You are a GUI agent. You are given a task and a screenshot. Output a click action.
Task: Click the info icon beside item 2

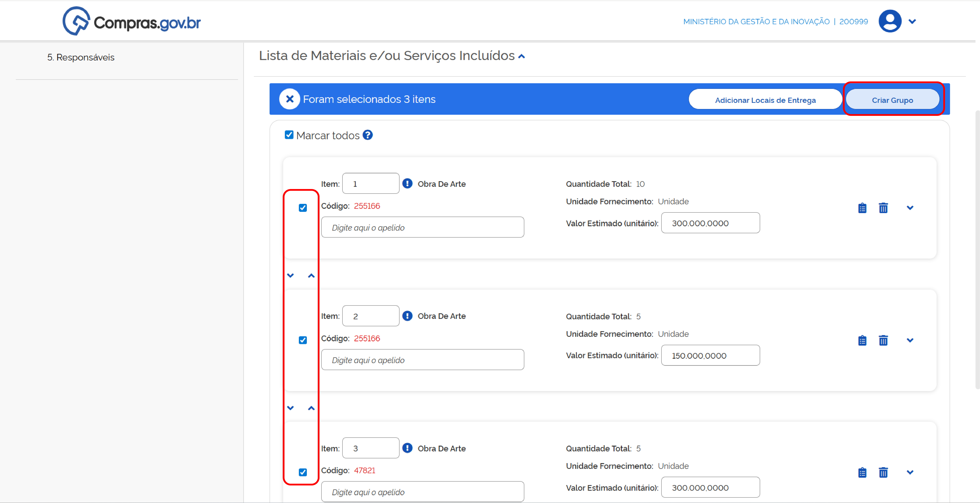[407, 316]
